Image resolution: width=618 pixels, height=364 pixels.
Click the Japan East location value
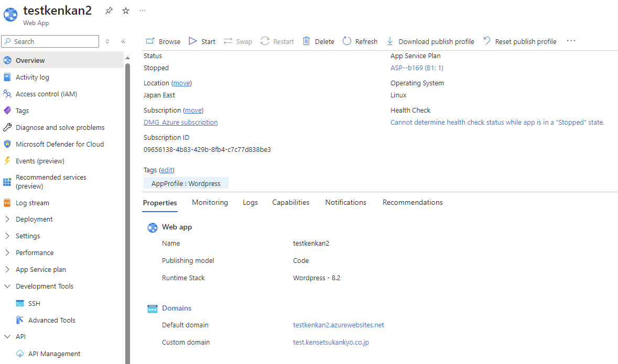(x=159, y=95)
